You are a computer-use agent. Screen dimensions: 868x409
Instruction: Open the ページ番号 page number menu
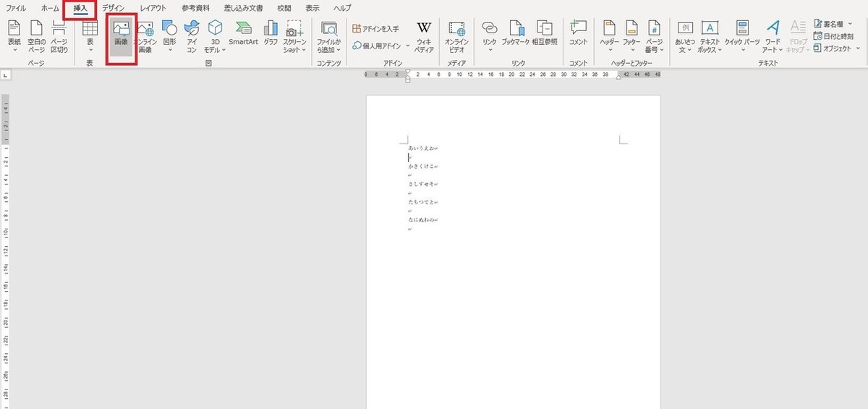click(654, 36)
